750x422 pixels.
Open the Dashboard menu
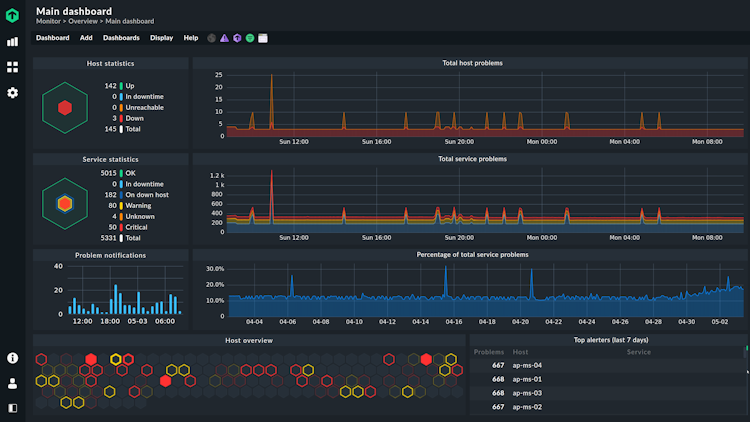tap(53, 38)
